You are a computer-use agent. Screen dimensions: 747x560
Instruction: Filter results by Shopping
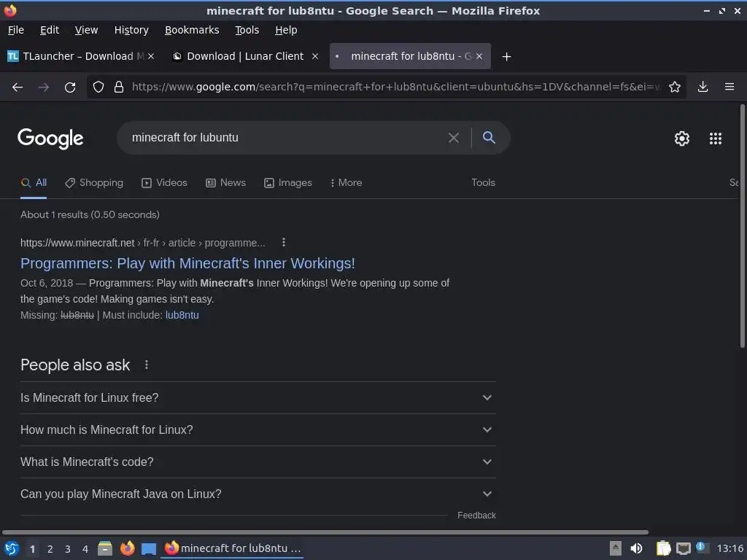click(94, 183)
